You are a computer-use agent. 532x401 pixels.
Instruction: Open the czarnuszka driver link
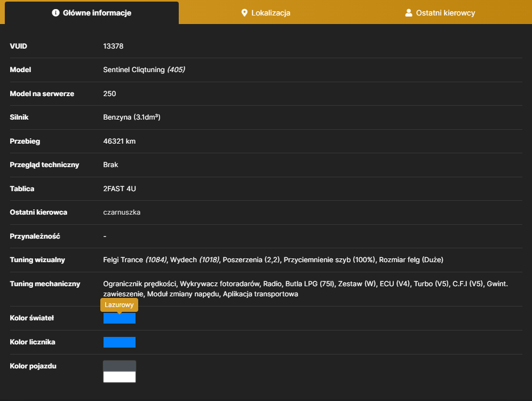pyautogui.click(x=122, y=212)
